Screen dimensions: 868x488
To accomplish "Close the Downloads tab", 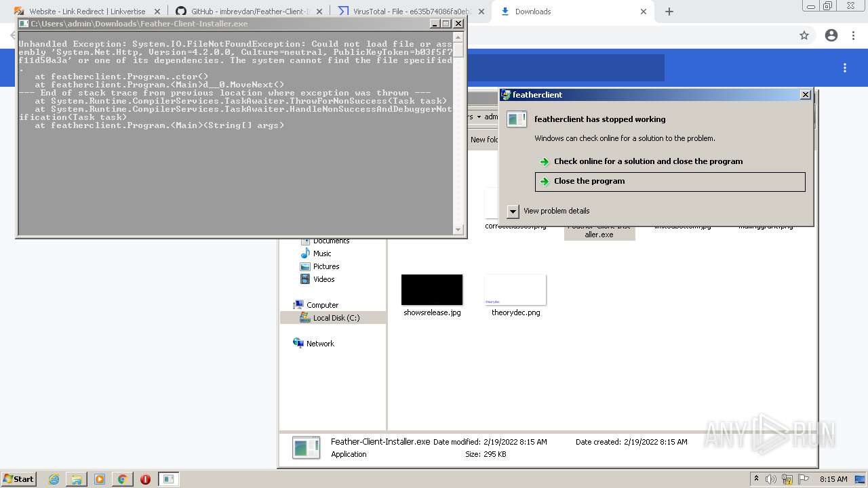I will (643, 12).
